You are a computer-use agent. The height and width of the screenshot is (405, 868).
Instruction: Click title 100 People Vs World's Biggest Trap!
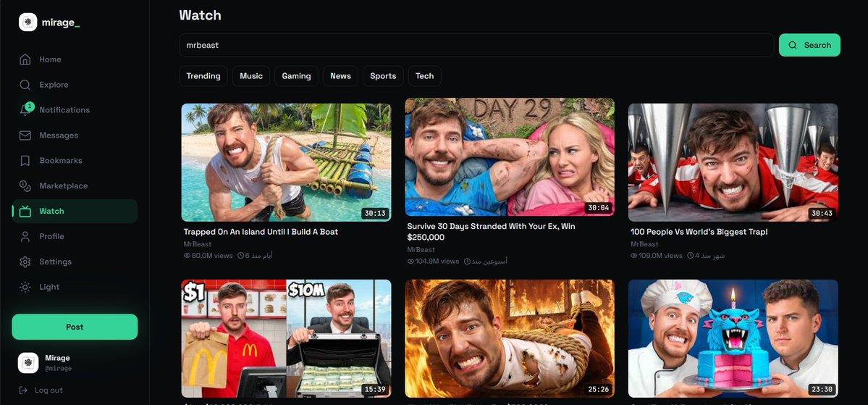tap(699, 232)
